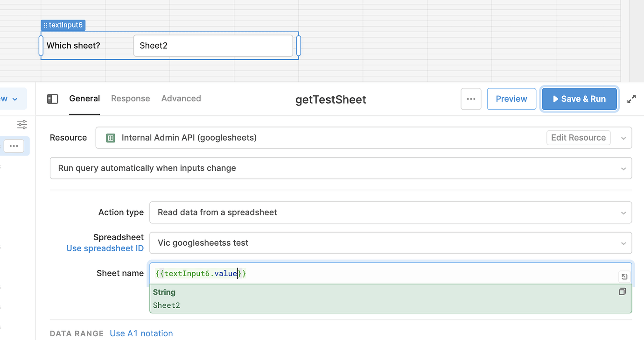Click the component options ellipsis in the sidebar
Image resolution: width=644 pixels, height=340 pixels.
(x=14, y=146)
